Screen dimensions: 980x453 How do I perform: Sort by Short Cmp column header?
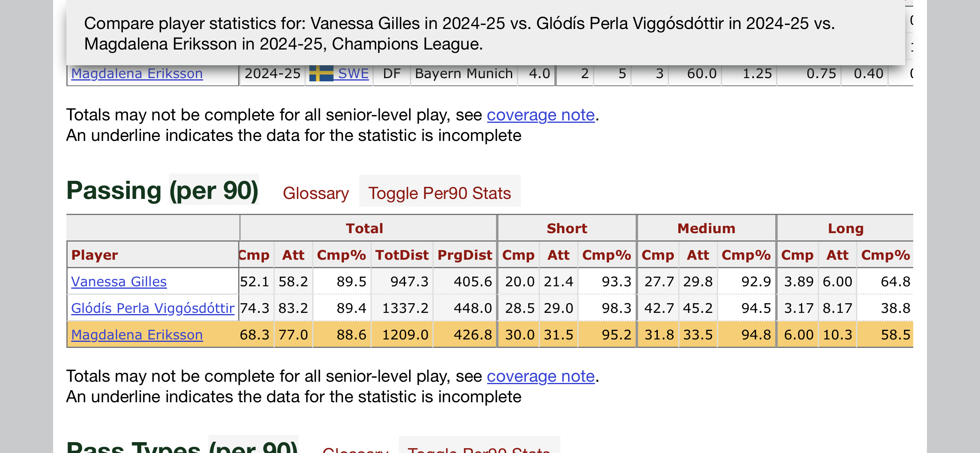point(518,255)
